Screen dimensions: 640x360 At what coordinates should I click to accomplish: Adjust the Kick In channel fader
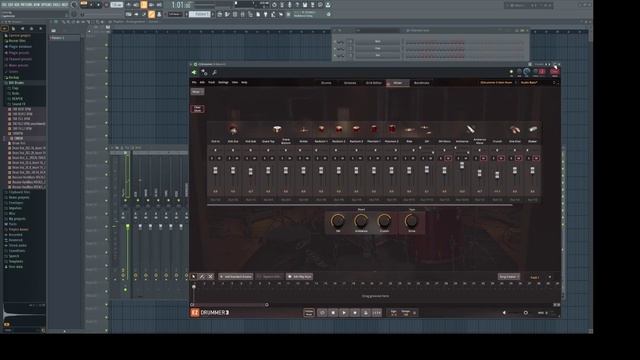(x=216, y=170)
